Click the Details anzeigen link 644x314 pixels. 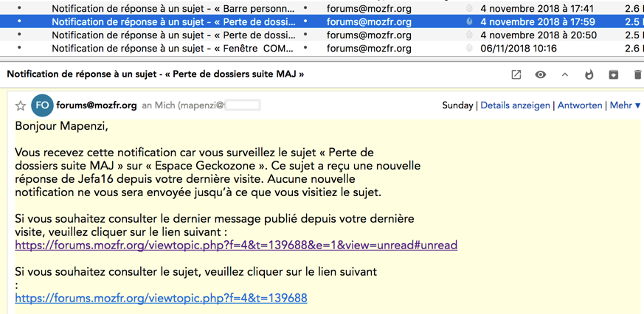click(516, 105)
